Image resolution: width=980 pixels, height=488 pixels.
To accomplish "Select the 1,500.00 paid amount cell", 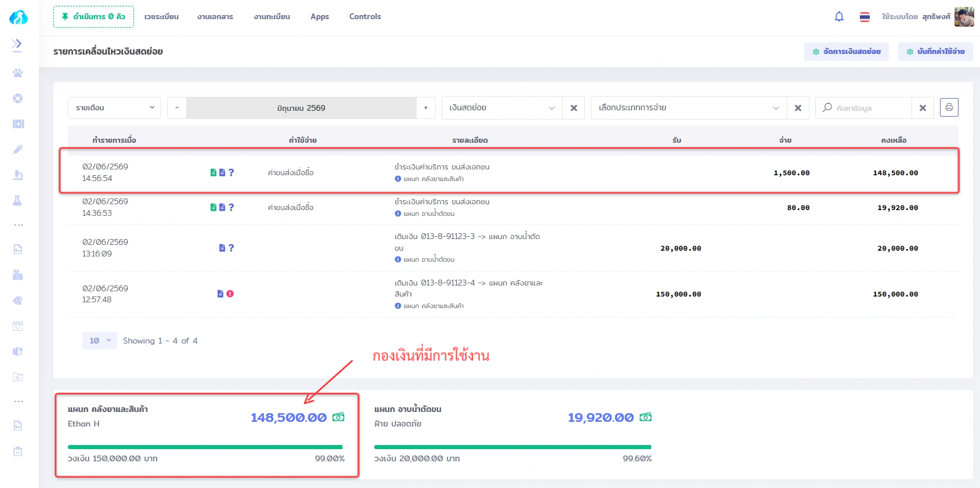I will tap(791, 173).
